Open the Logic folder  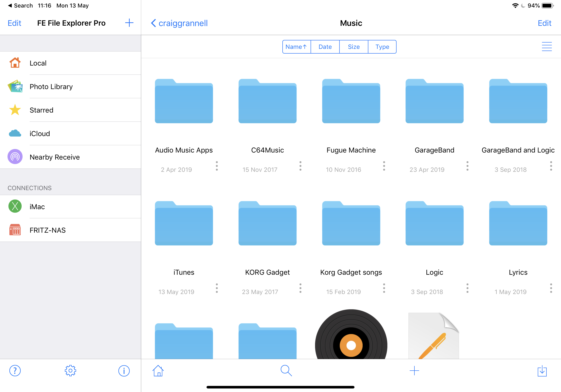[x=435, y=223]
